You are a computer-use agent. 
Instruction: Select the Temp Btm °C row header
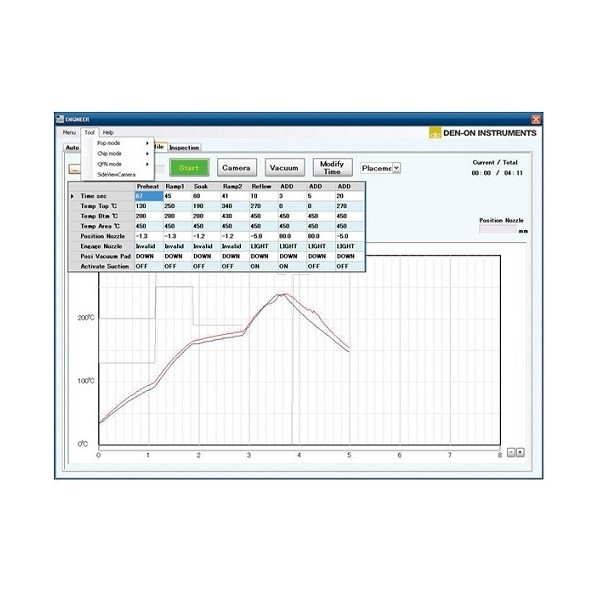pos(102,216)
